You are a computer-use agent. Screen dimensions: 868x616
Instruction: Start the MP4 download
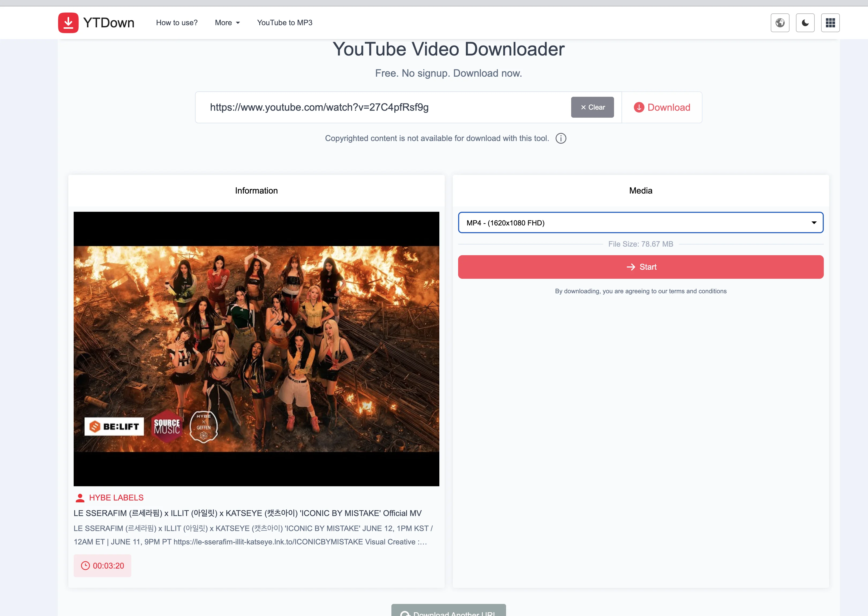pos(641,267)
